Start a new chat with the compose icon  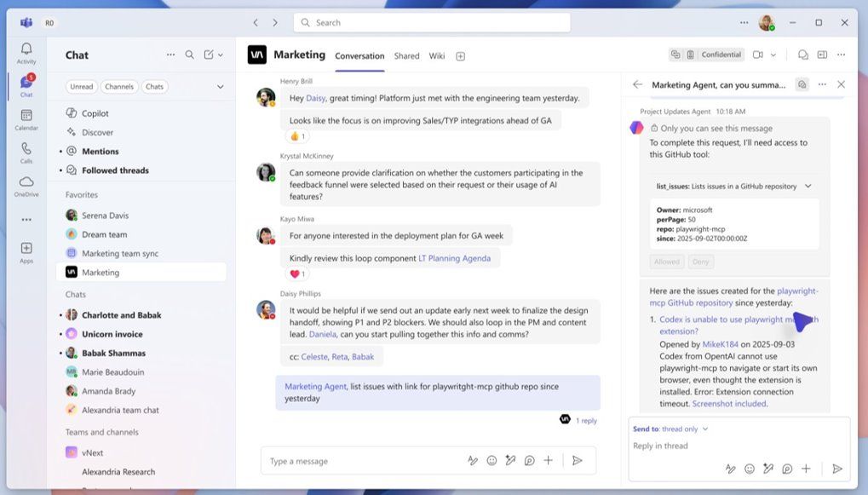[x=207, y=54]
